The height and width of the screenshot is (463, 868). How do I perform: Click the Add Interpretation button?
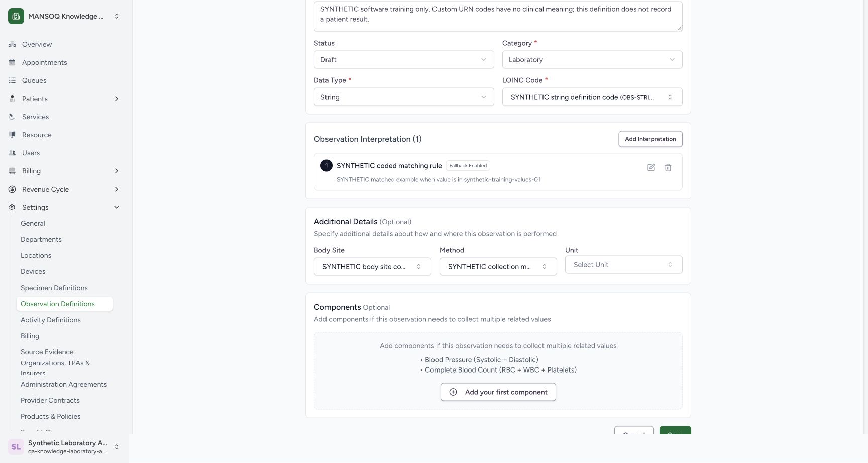point(650,139)
